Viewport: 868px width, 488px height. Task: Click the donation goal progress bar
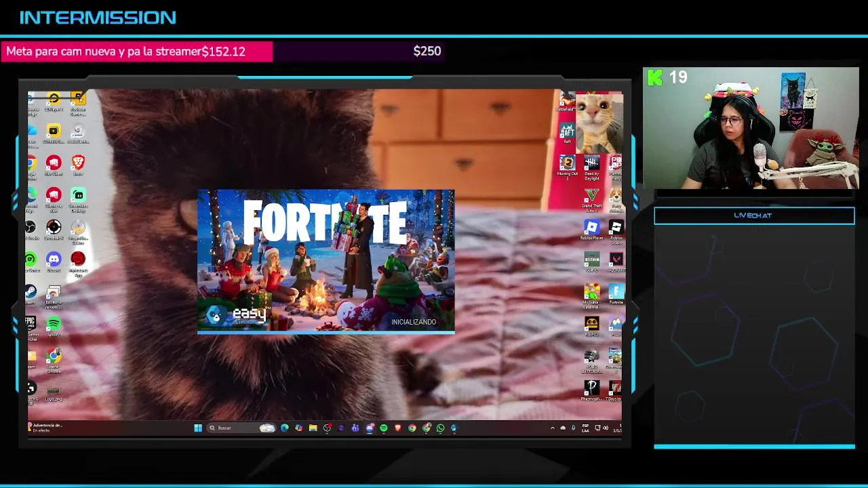point(222,52)
